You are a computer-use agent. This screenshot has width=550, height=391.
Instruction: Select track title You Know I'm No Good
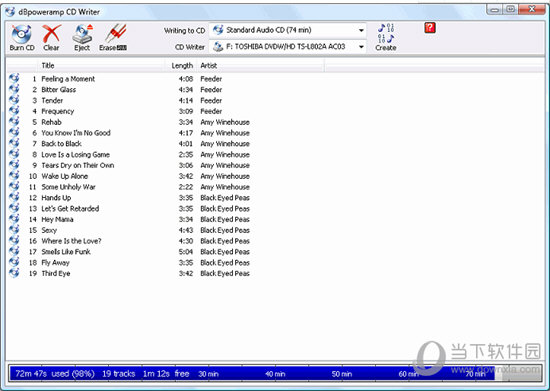click(76, 133)
